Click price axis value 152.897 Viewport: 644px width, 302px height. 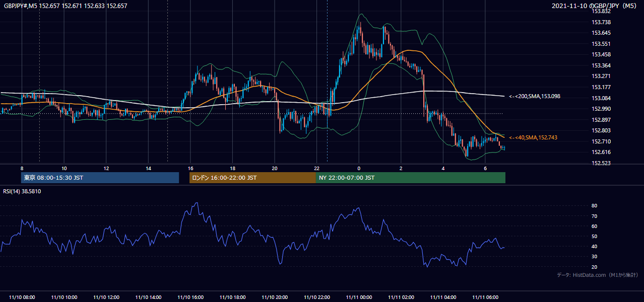(x=601, y=120)
